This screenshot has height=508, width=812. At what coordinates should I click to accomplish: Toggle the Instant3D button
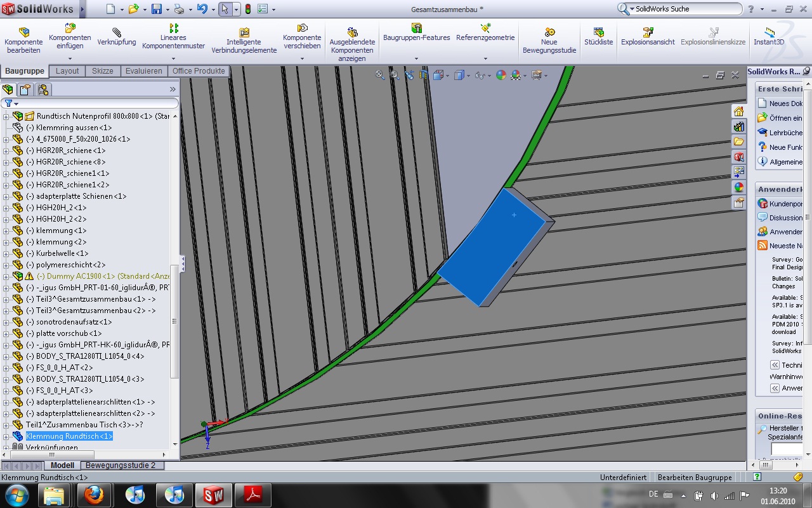[769, 37]
